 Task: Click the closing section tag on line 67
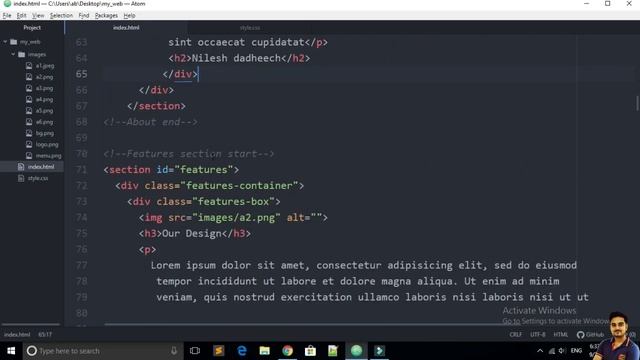pos(156,106)
